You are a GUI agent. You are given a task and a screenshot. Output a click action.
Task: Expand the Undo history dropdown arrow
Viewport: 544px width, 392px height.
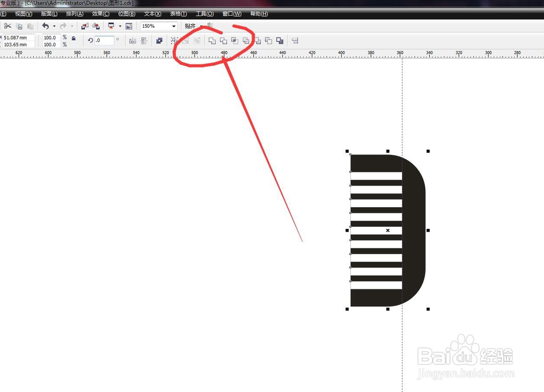click(54, 26)
